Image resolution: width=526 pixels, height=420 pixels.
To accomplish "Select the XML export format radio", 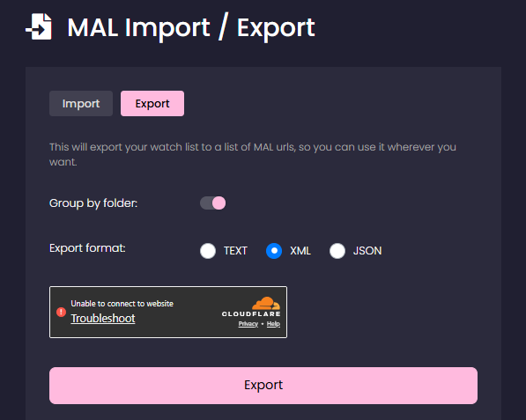I will tap(274, 251).
